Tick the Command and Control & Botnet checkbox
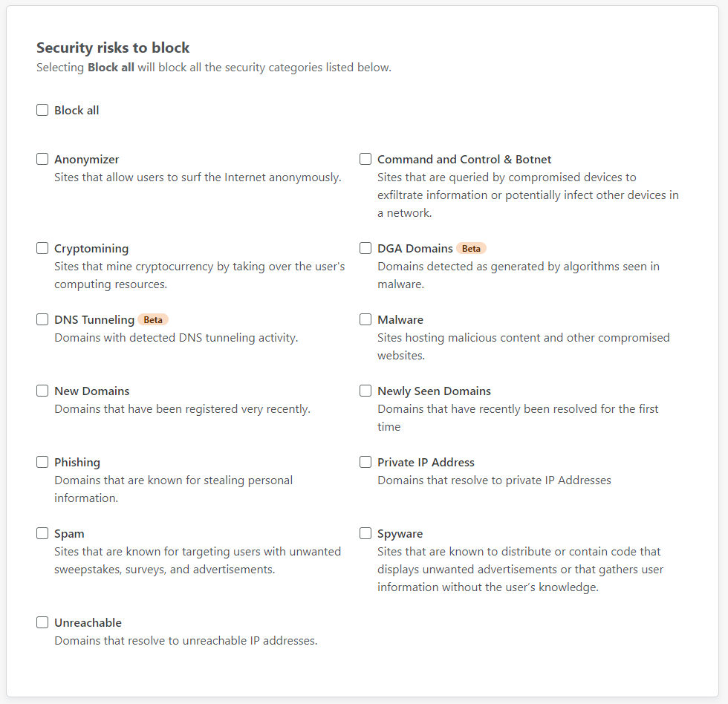Screen dimensions: 728x704 (x=365, y=160)
